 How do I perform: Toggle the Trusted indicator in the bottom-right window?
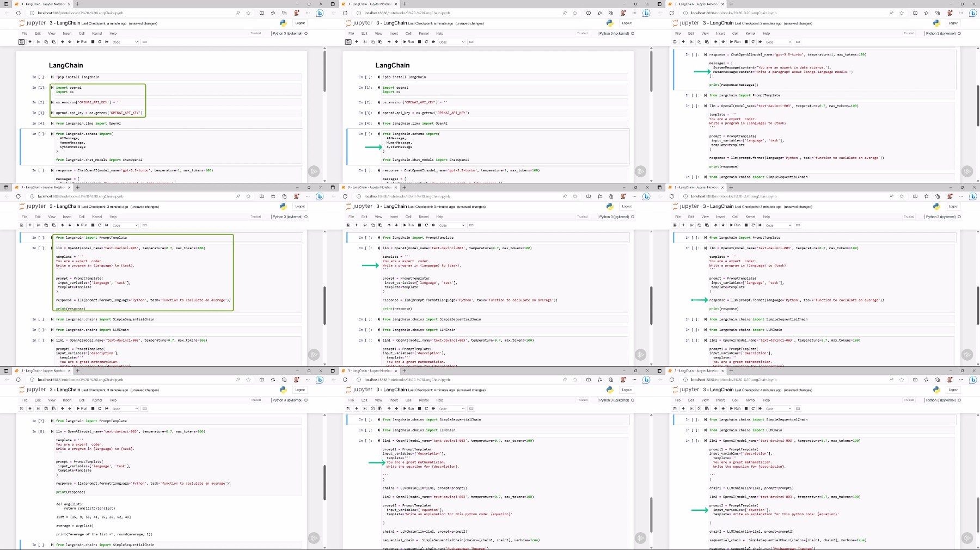(x=909, y=400)
